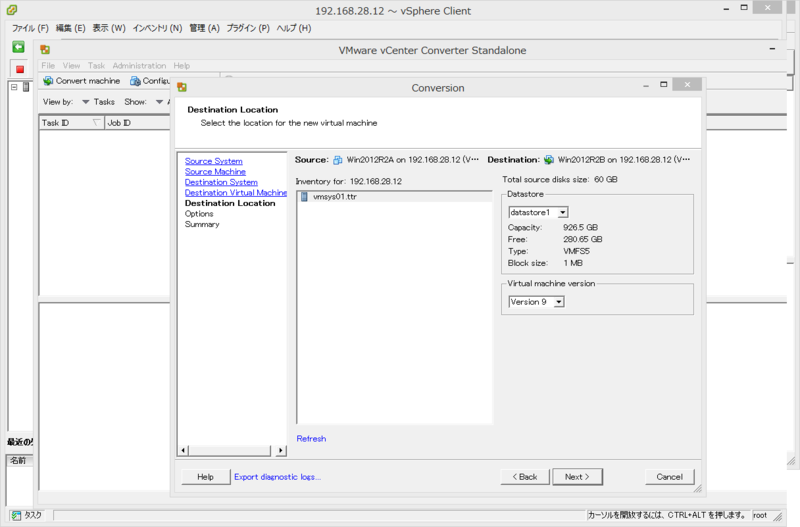Click the Convert machine toolbar icon
Image resolution: width=800 pixels, height=527 pixels.
48,81
